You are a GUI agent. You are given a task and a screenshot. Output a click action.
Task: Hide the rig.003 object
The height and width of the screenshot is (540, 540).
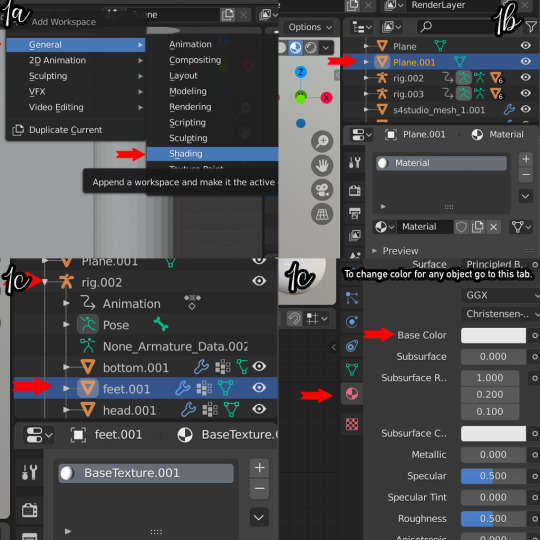[x=526, y=93]
